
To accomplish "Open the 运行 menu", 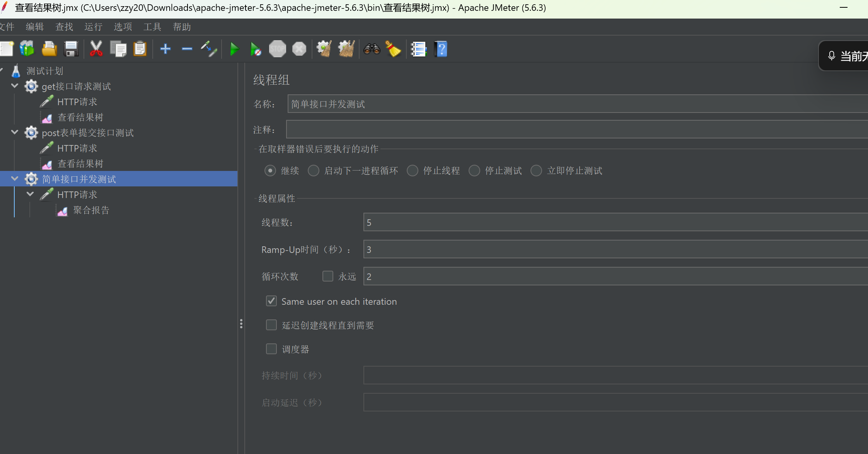I will pos(94,27).
